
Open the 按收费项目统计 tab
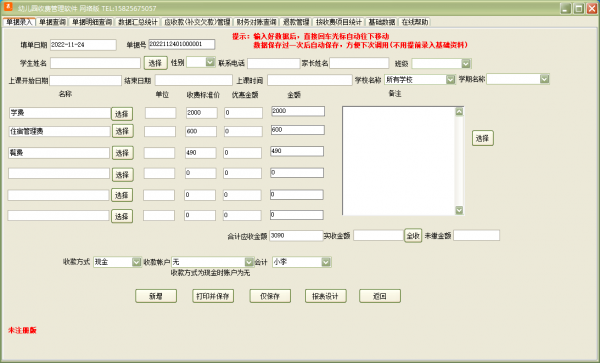339,22
